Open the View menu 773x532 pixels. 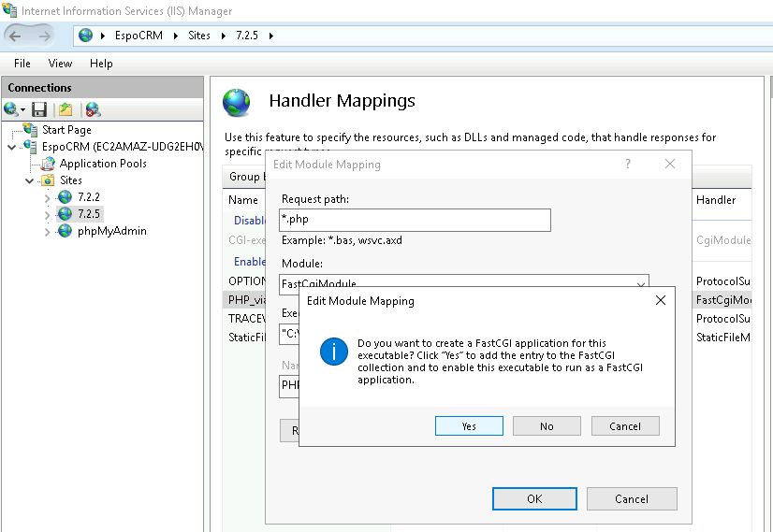[x=60, y=64]
